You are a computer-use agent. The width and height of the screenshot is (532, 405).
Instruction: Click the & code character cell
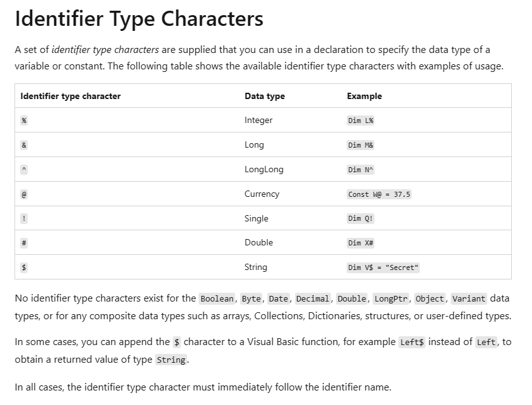[24, 145]
